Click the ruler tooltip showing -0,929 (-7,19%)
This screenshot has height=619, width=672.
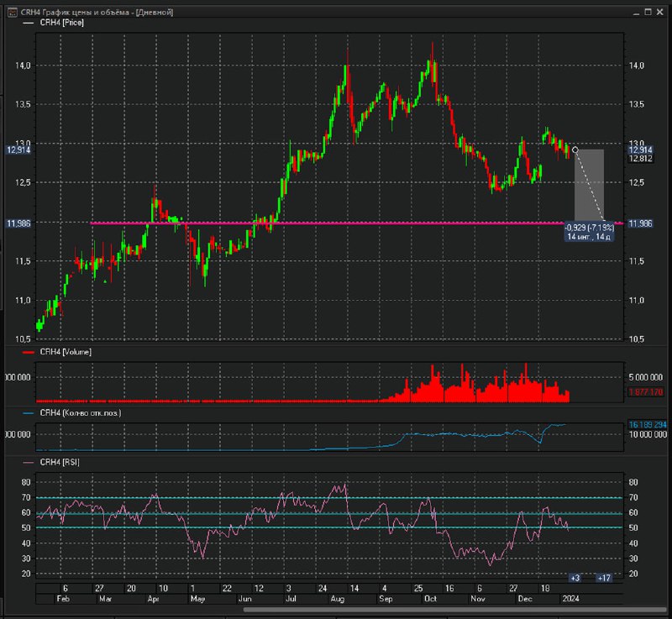click(x=589, y=232)
